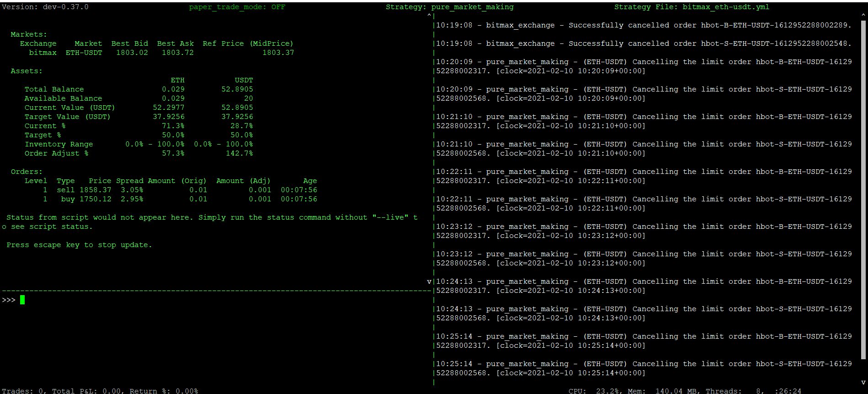Image resolution: width=868 pixels, height=394 pixels.
Task: Click the last 10:25:14 log entry
Action: (x=644, y=368)
